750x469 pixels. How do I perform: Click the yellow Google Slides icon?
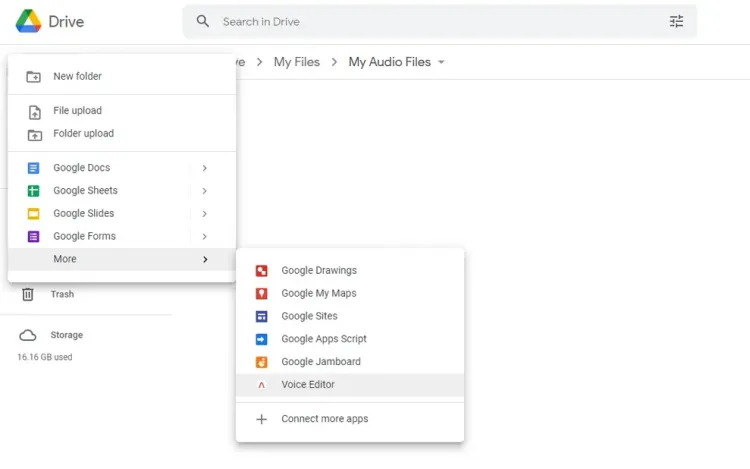pos(33,214)
